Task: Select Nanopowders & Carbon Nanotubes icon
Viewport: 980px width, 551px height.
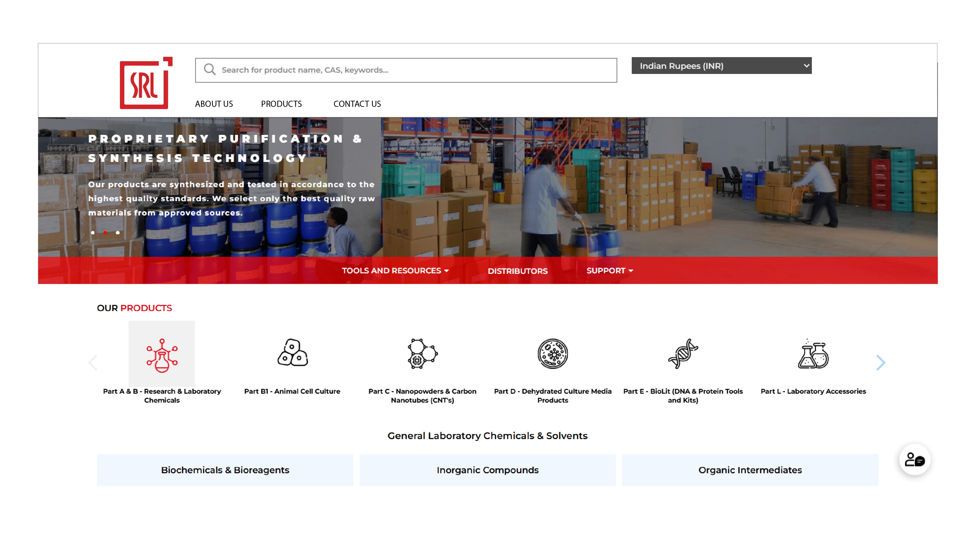Action: click(x=422, y=354)
